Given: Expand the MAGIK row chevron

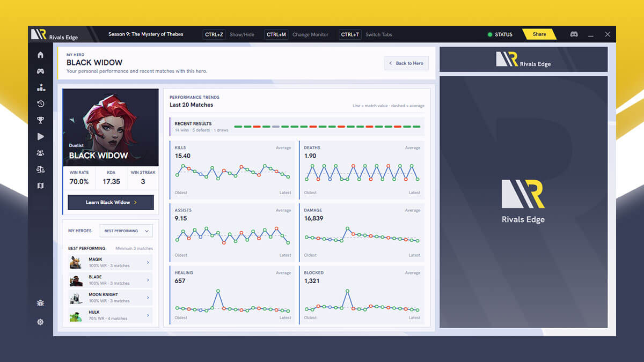Looking at the screenshot, I should (148, 262).
